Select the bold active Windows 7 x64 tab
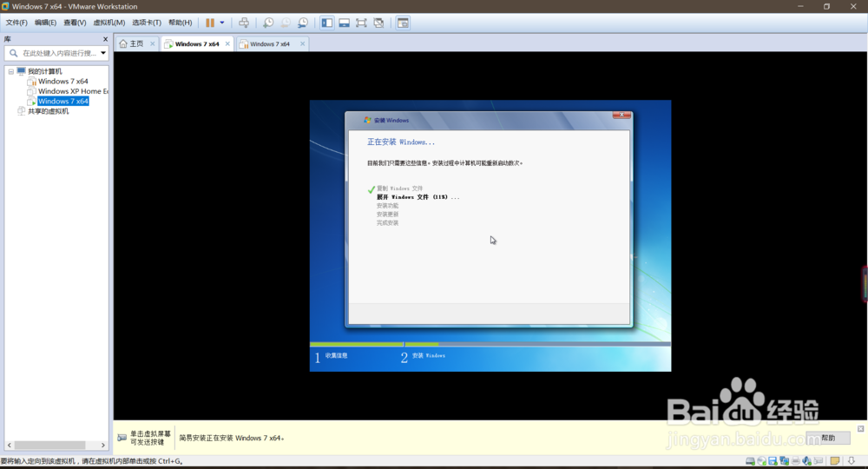Viewport: 868px width, 469px height. coord(196,43)
